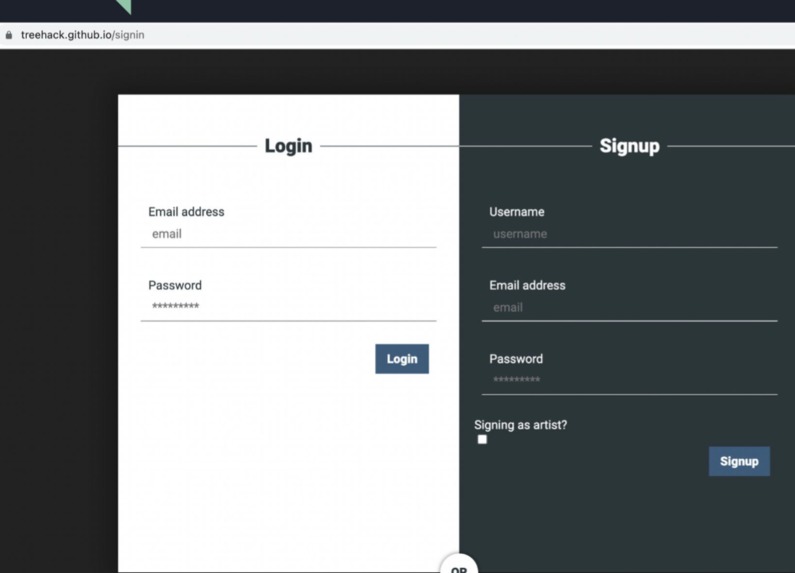Viewport: 795px width, 573px height.
Task: Click the Username label in Signup
Action: [x=517, y=212]
